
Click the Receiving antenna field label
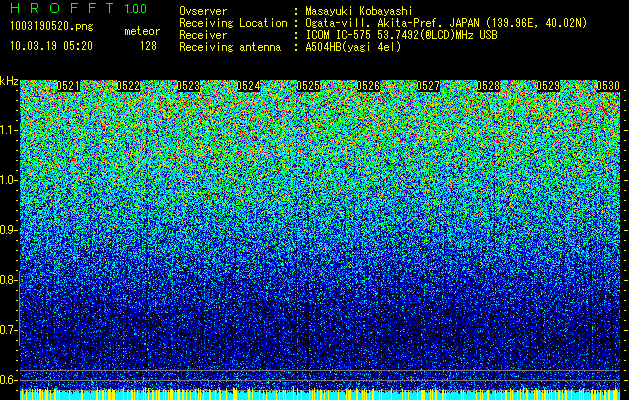click(230, 47)
